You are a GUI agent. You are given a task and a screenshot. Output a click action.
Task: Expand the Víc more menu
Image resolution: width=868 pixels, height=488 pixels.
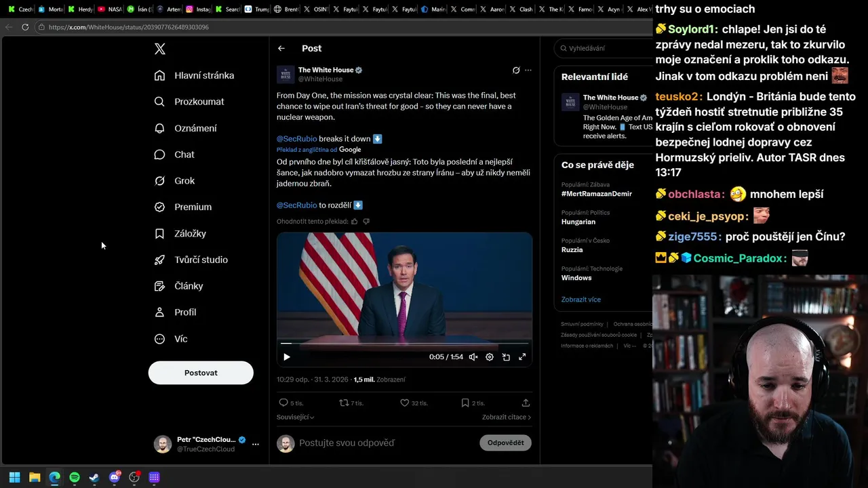pyautogui.click(x=171, y=339)
